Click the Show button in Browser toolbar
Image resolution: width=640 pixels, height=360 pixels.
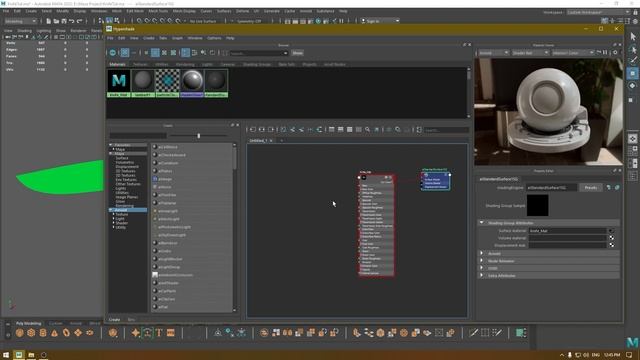pyautogui.click(x=297, y=53)
